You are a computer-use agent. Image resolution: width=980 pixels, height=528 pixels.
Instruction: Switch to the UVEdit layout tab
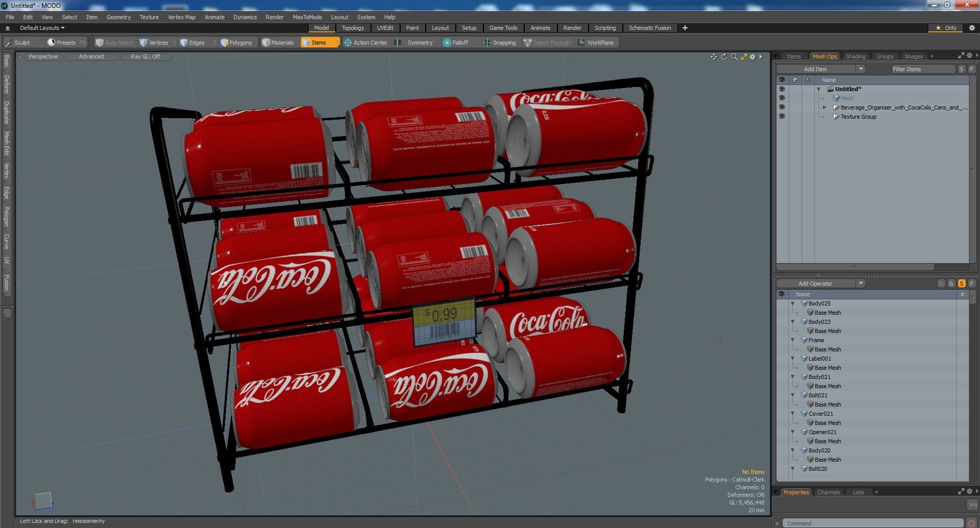(x=385, y=28)
